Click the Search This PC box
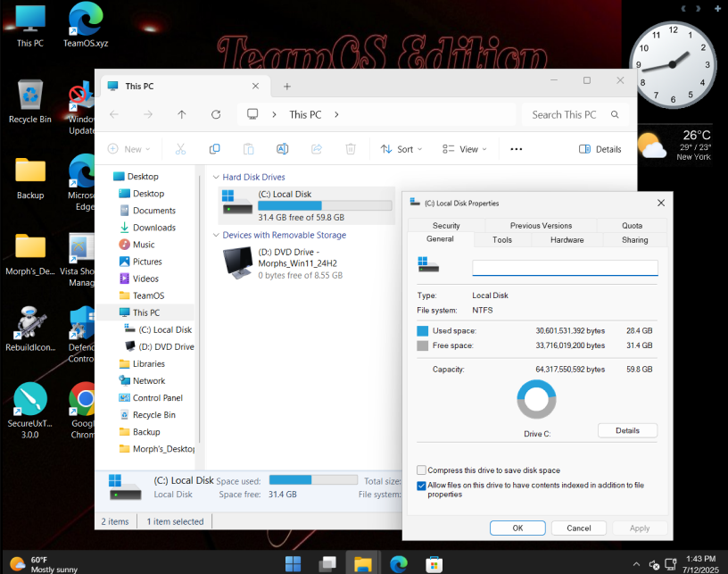The width and height of the screenshot is (728, 574). click(x=575, y=114)
